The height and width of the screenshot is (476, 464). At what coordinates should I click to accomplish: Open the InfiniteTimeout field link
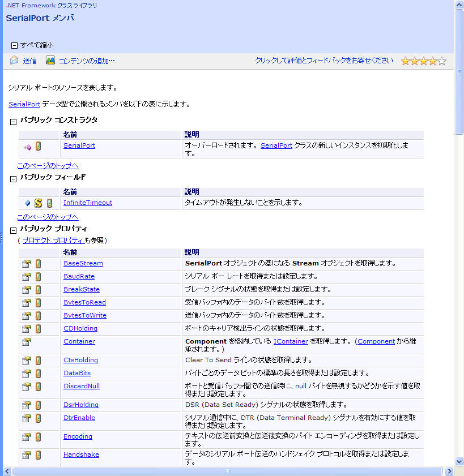click(x=88, y=203)
